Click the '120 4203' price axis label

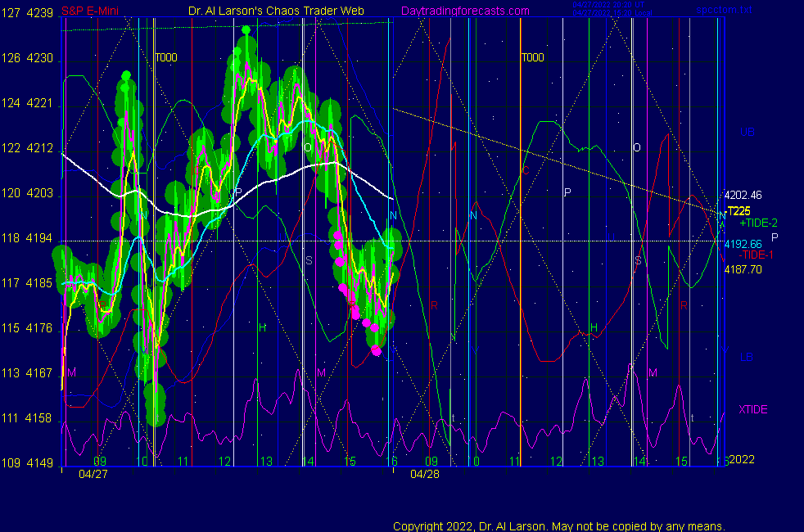coord(27,193)
